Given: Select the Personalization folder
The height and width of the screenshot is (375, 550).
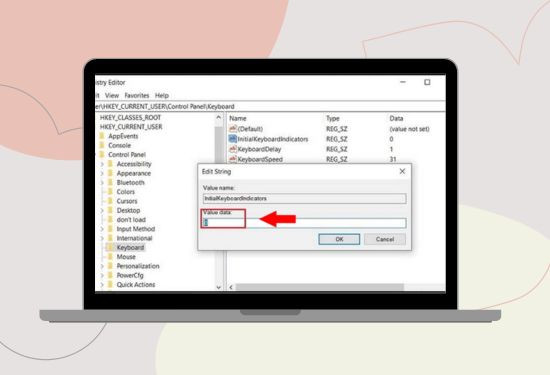Looking at the screenshot, I should click(x=138, y=266).
